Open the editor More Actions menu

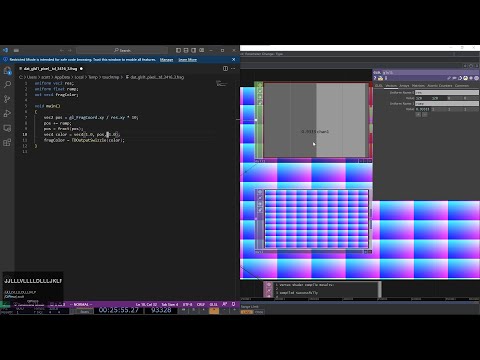click(233, 69)
